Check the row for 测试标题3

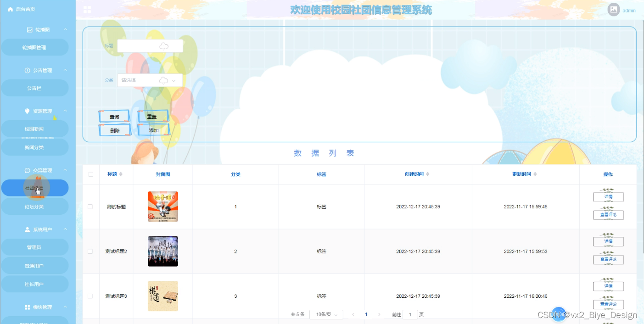pyautogui.click(x=90, y=296)
